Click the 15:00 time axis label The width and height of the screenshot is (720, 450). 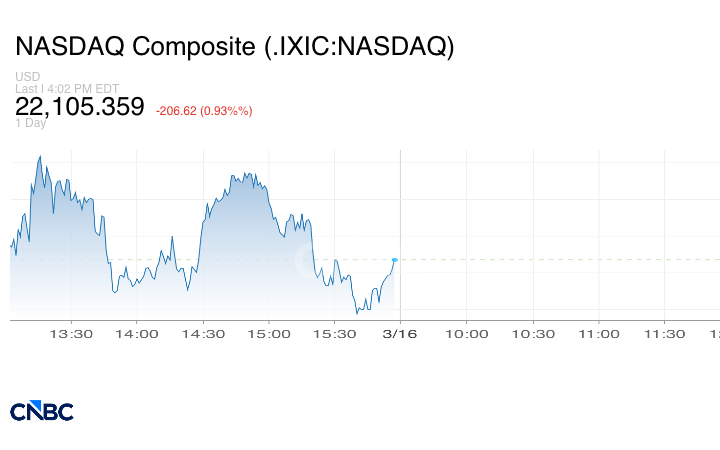point(269,334)
